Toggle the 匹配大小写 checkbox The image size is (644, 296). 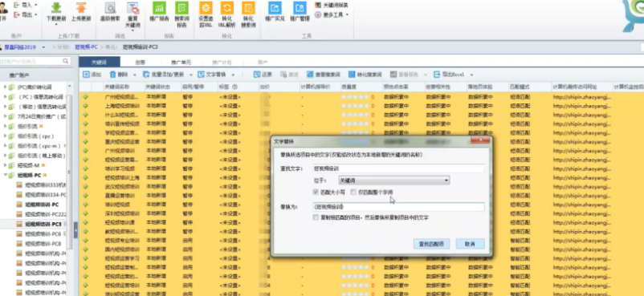click(x=316, y=193)
